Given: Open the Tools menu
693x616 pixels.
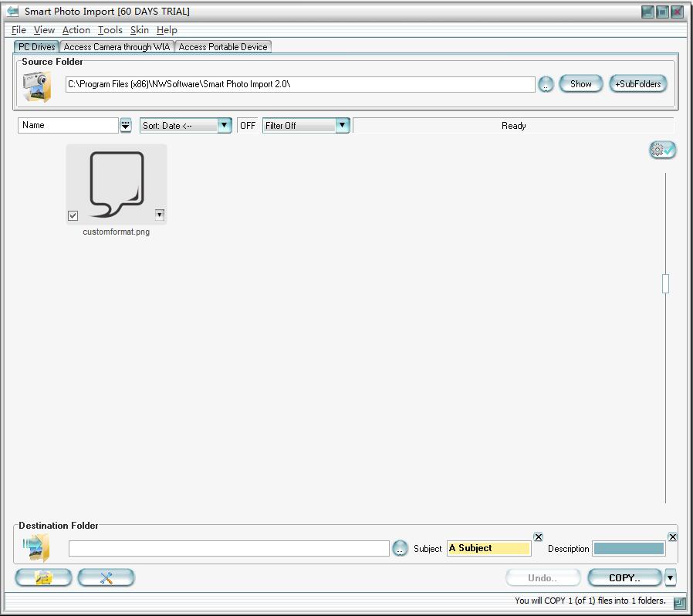Looking at the screenshot, I should coord(110,29).
